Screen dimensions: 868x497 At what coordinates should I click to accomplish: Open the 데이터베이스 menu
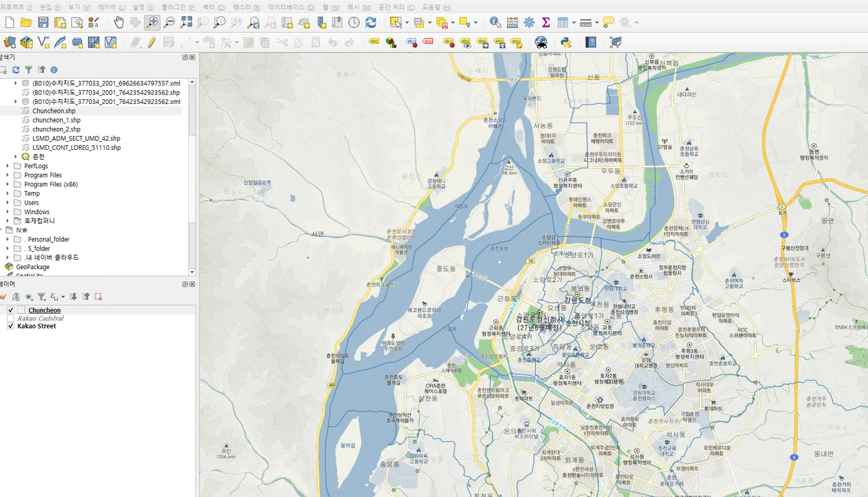point(292,7)
